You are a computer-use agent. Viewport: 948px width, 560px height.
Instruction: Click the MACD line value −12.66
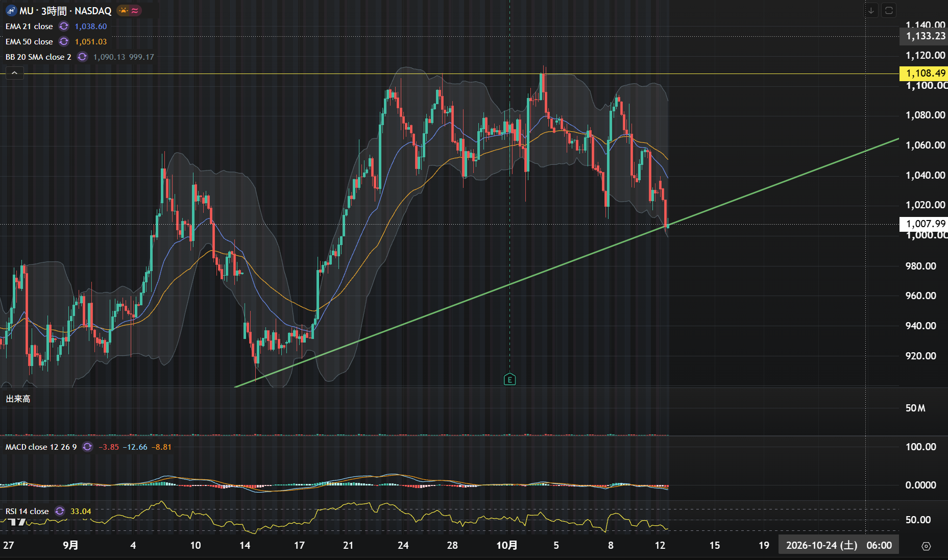[x=135, y=447]
